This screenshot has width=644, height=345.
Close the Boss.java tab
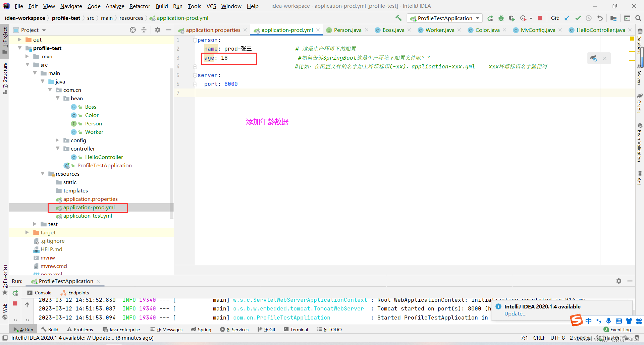click(x=409, y=30)
